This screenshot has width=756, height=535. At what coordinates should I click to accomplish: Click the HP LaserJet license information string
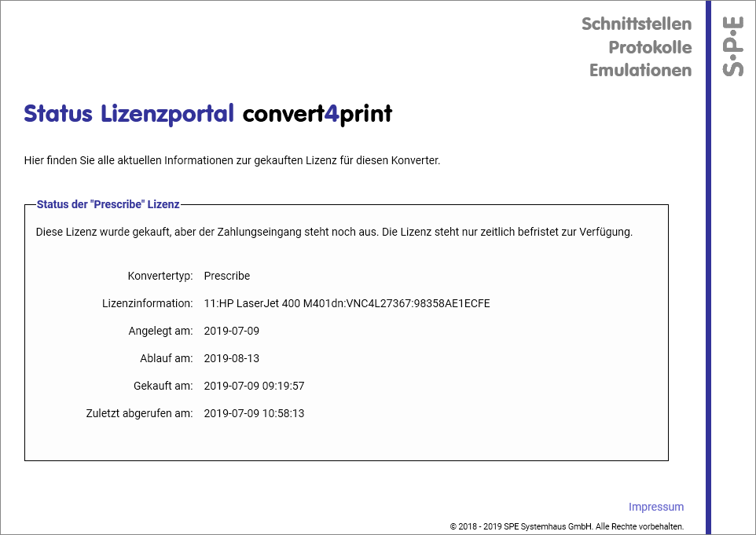tap(347, 303)
